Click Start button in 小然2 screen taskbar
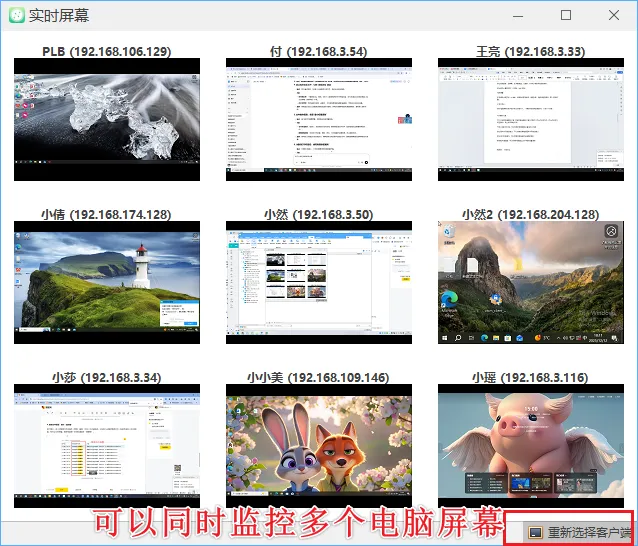This screenshot has width=638, height=546. click(x=445, y=338)
